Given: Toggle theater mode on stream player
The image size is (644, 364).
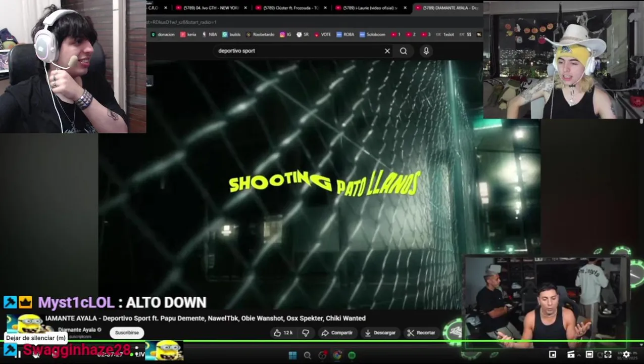Looking at the screenshot, I should [589, 354].
